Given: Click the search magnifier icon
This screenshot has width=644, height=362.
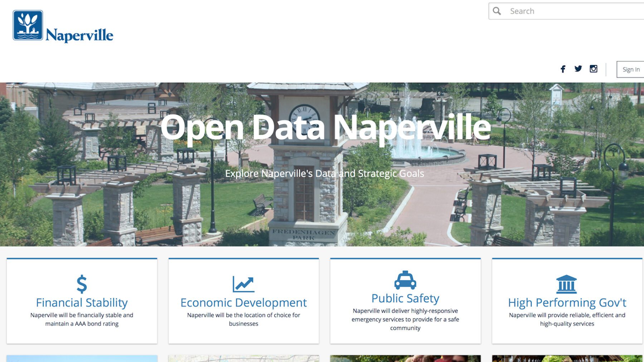Looking at the screenshot, I should 497,11.
